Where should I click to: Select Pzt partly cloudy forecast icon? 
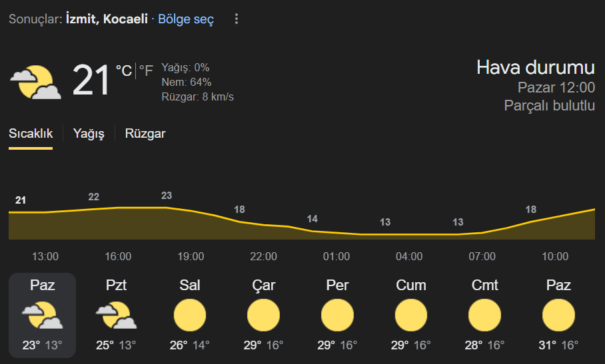pos(116,315)
